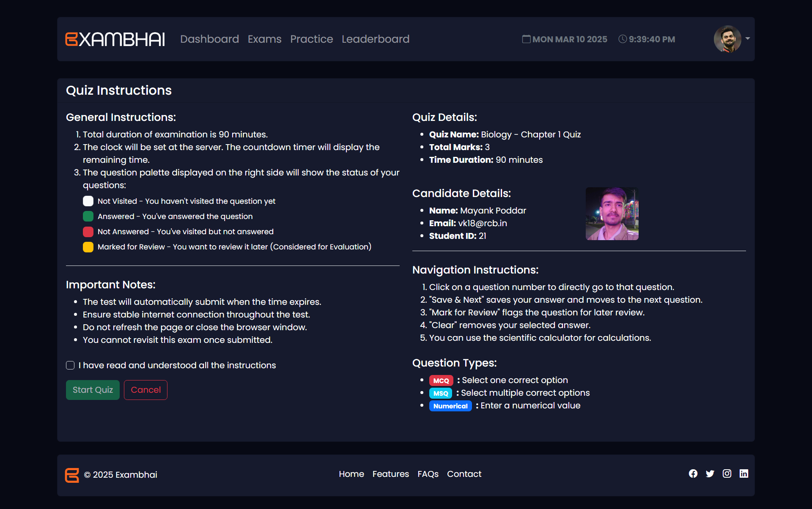Open the Leaderboard nav item
Image resolution: width=812 pixels, height=509 pixels.
pos(375,39)
